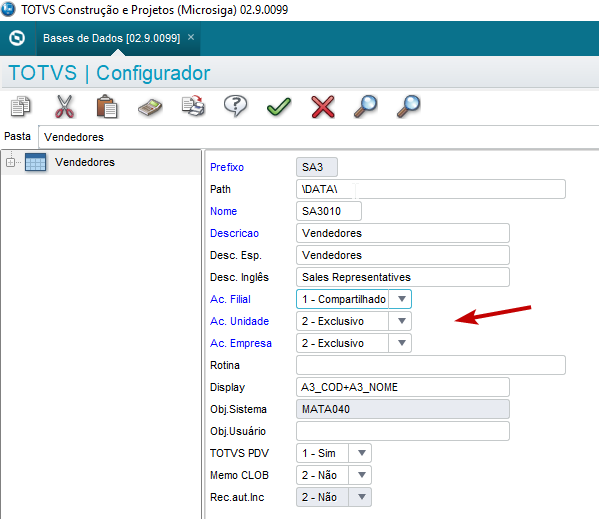Viewport: 599px width, 519px height.
Task: Click the Pasta field Vendedores
Action: pyautogui.click(x=319, y=137)
